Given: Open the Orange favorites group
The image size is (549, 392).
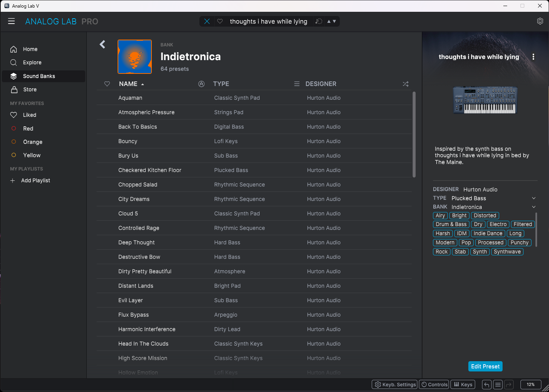Looking at the screenshot, I should coord(43,142).
